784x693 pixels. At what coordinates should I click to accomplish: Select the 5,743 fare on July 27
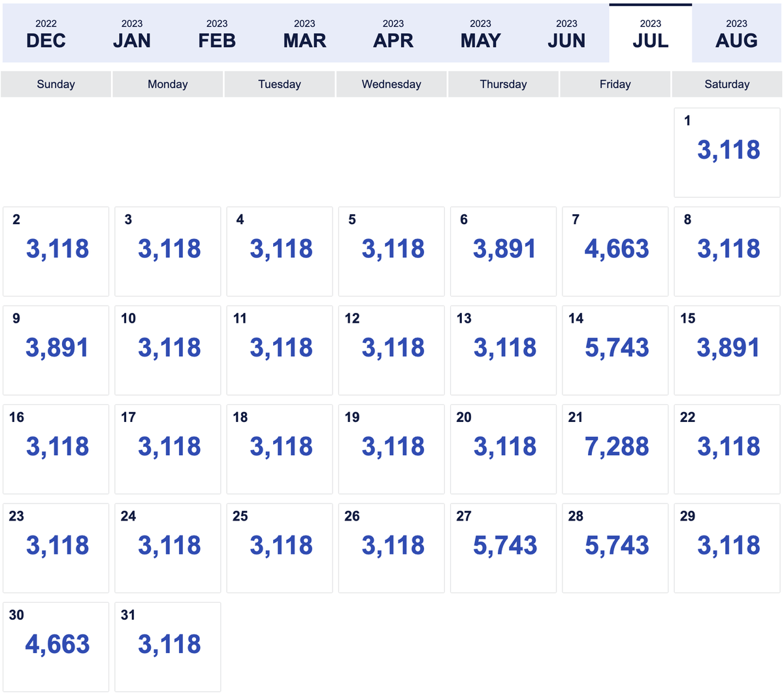pos(503,546)
